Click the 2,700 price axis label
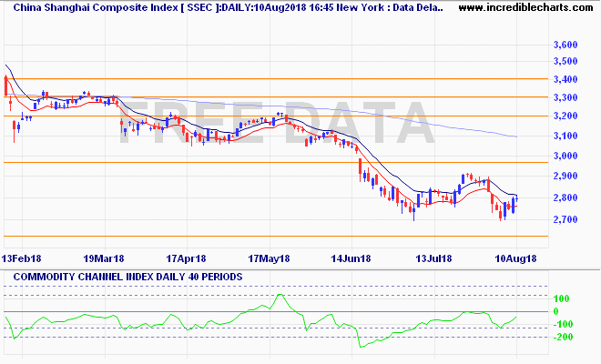The width and height of the screenshot is (601, 364). pos(565,220)
